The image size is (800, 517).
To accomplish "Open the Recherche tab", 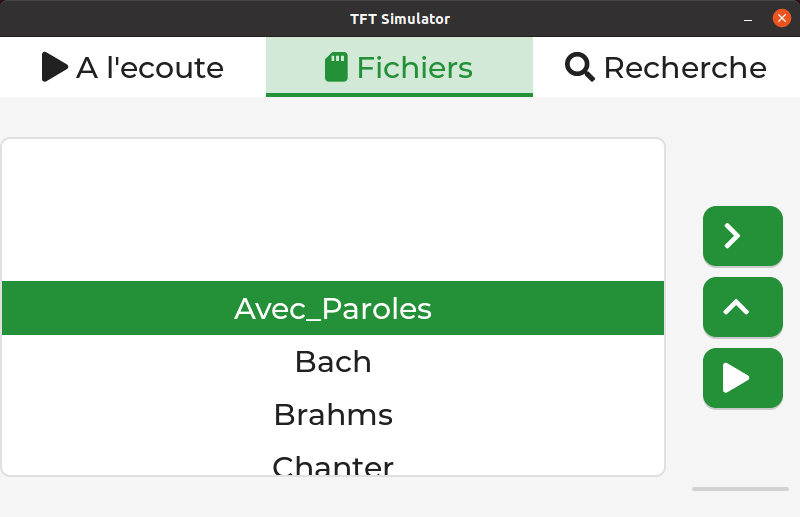I will [x=666, y=67].
